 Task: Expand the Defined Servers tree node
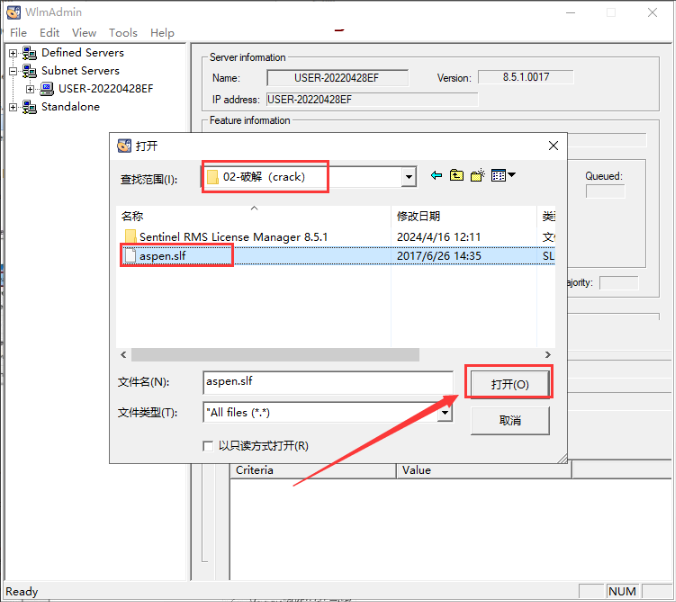(x=13, y=53)
